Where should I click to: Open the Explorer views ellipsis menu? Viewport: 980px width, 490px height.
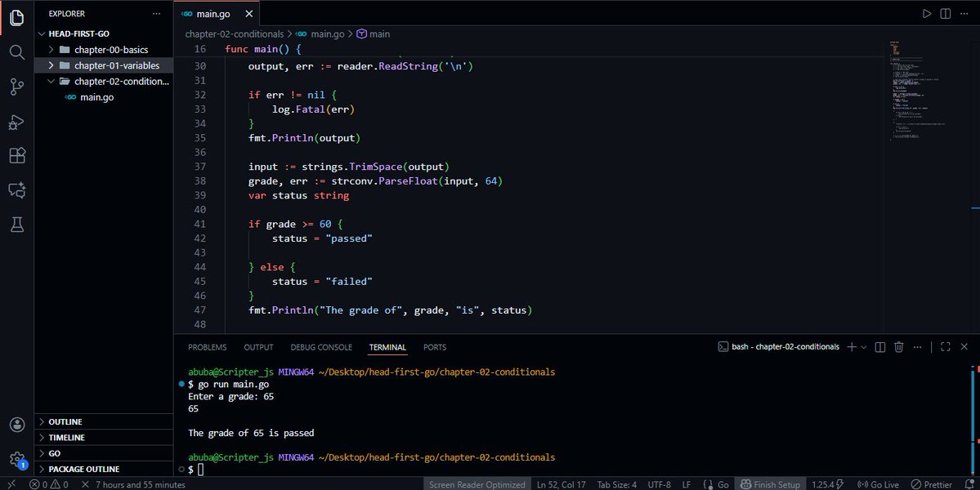(x=156, y=13)
